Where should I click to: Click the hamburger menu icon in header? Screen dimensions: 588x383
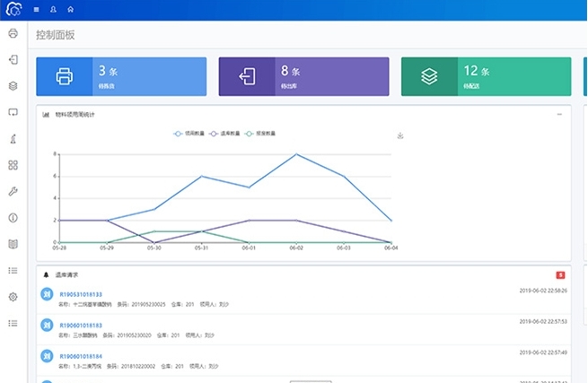(36, 9)
